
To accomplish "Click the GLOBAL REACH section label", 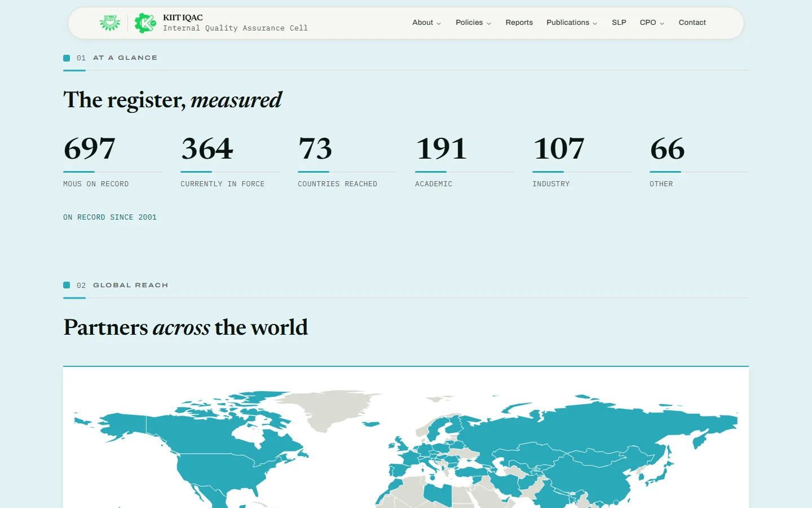I will click(x=131, y=285).
